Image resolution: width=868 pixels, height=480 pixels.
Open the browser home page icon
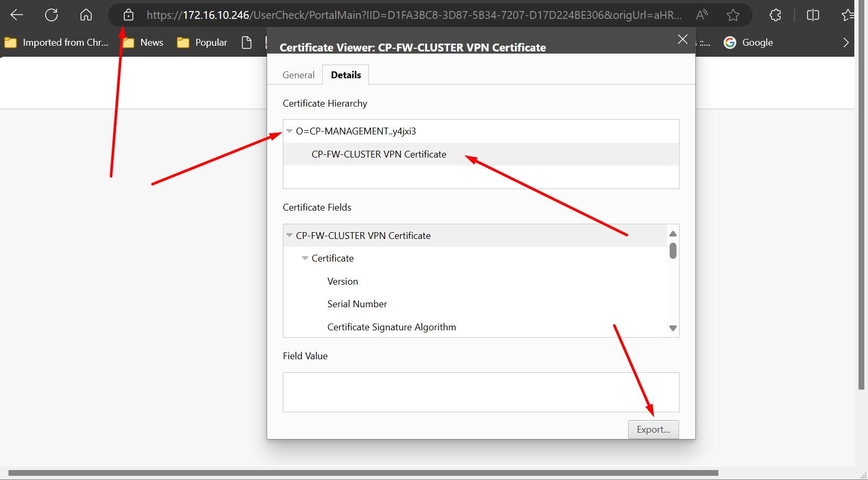(x=86, y=15)
